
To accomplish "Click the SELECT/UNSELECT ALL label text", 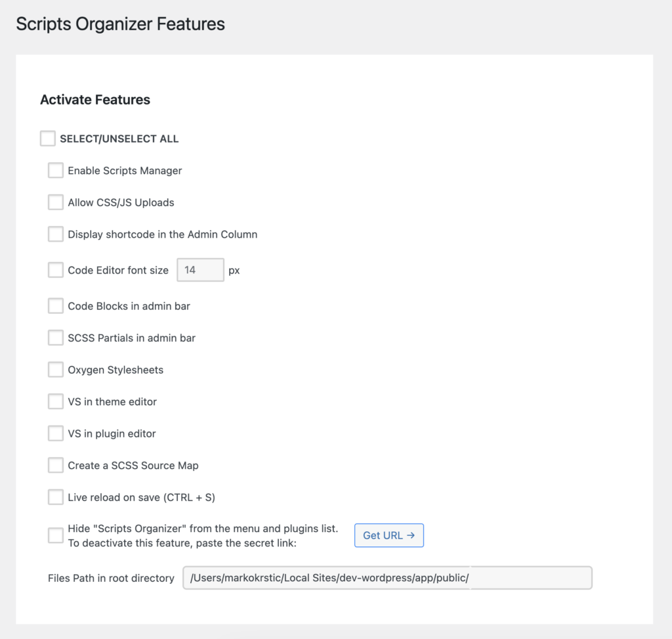I will (119, 139).
